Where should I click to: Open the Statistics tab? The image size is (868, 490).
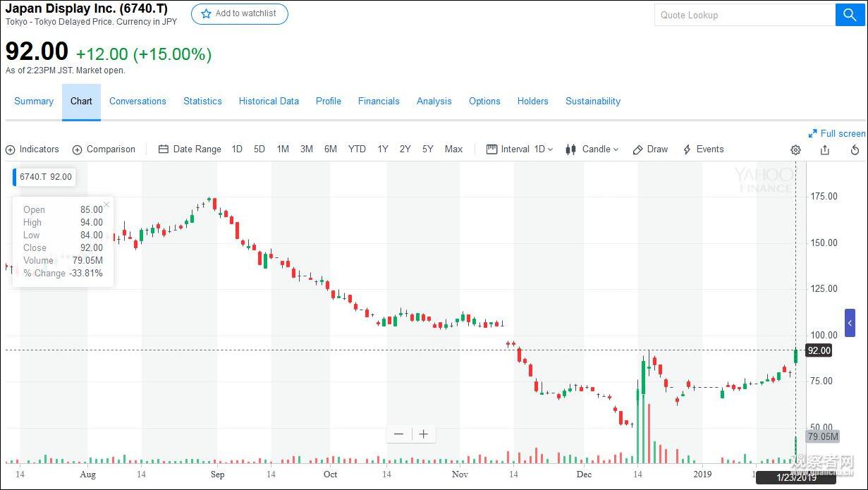[x=202, y=101]
